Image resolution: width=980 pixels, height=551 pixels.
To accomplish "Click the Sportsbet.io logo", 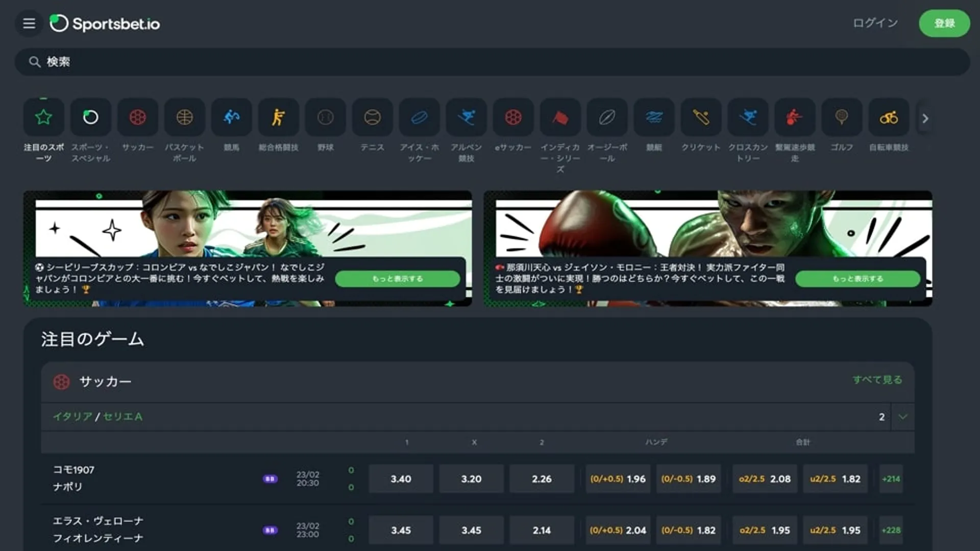I will (x=105, y=23).
